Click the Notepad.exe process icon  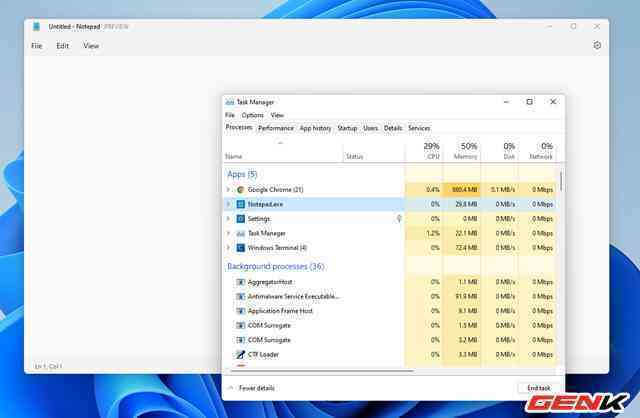241,204
